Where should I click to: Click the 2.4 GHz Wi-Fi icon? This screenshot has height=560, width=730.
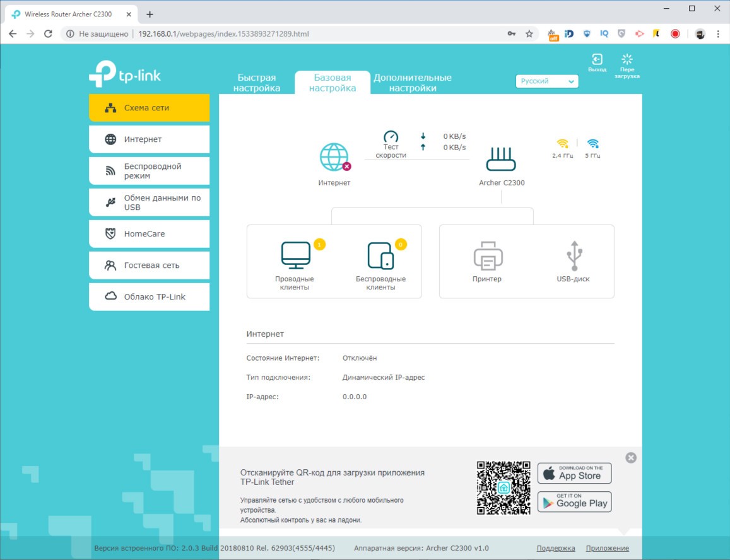tap(562, 144)
